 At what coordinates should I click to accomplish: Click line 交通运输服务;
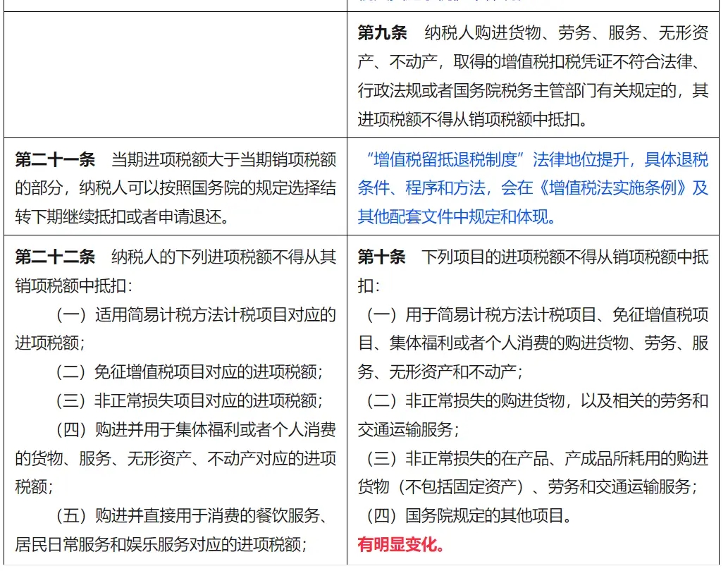[x=409, y=430]
